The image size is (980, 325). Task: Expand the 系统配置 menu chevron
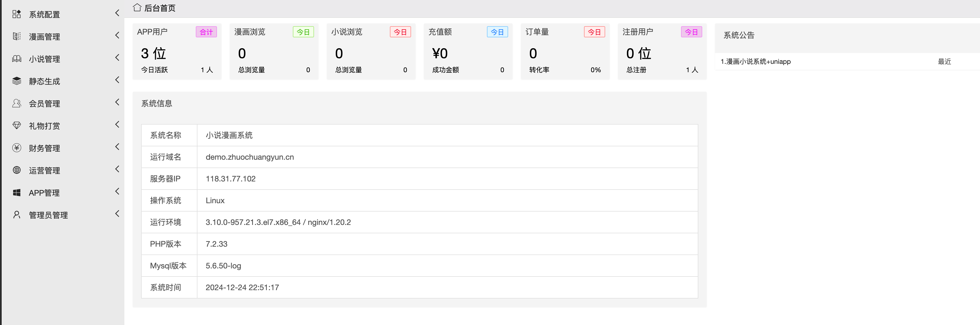(117, 13)
